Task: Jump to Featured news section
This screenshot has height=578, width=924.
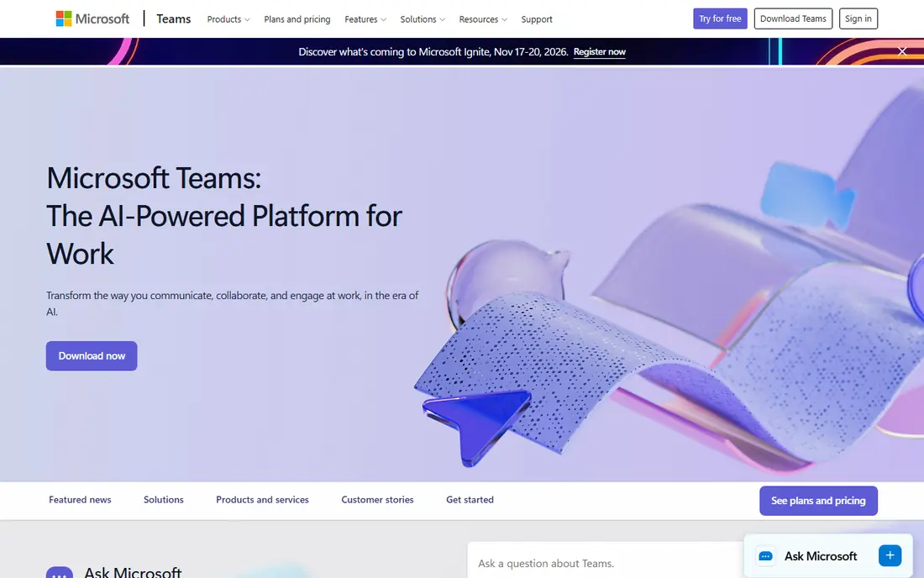Action: tap(80, 500)
